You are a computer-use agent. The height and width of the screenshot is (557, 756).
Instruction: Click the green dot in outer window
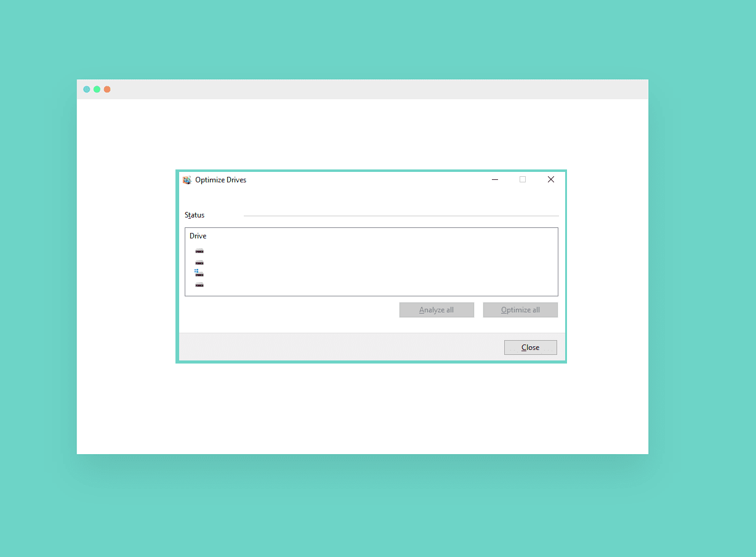pos(97,89)
